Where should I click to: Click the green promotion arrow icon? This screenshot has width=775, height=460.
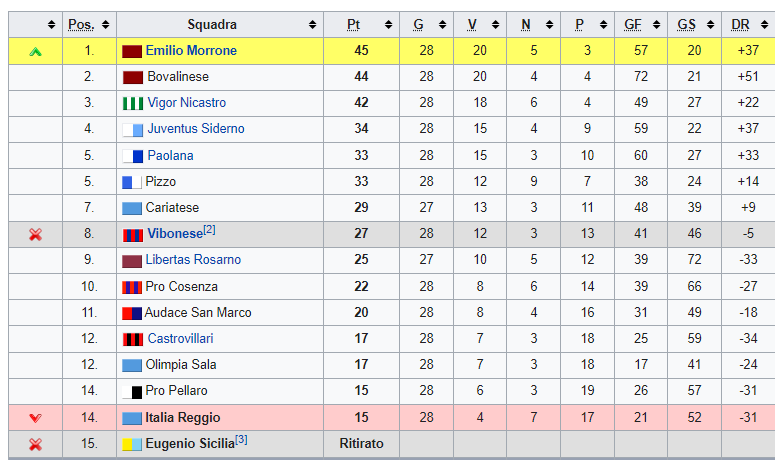(35, 51)
